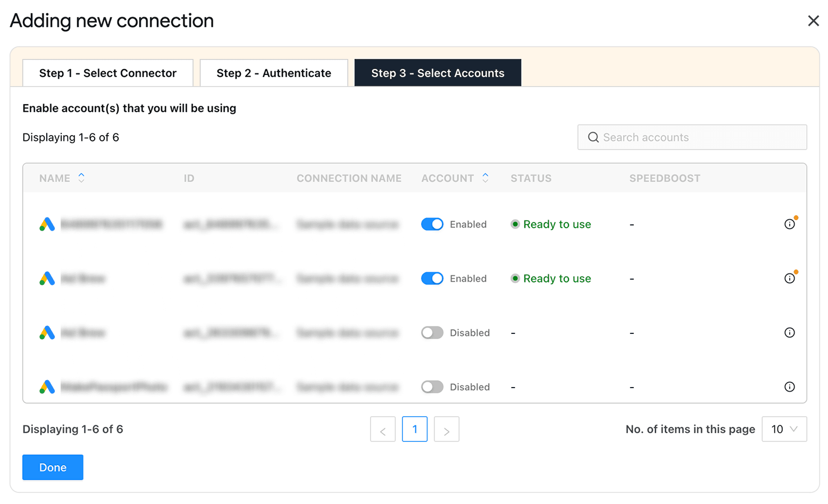Click the magnifier icon in the search box
828x504 pixels.
coord(593,137)
